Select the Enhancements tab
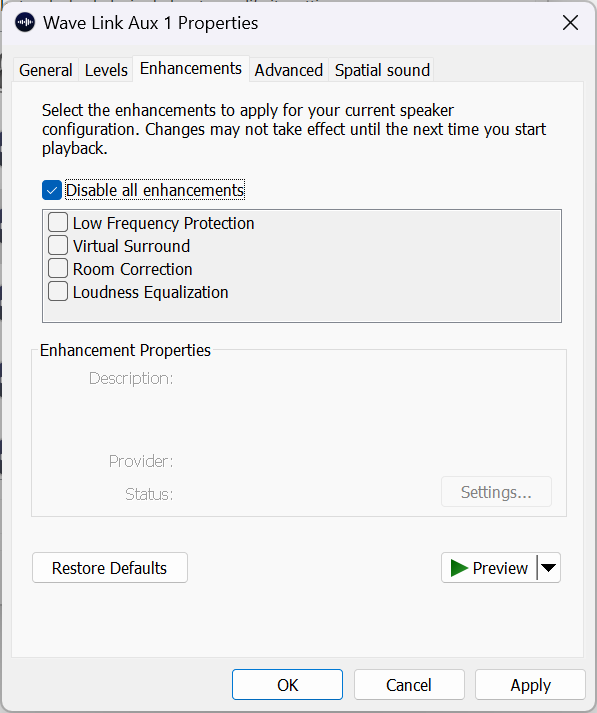Image resolution: width=597 pixels, height=713 pixels. click(191, 69)
